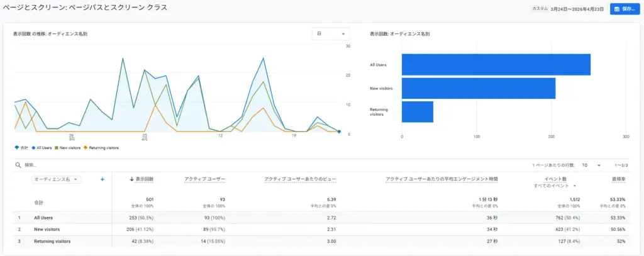The height and width of the screenshot is (256, 644).
Task: Click the All Users bar in bar chart
Action: coord(496,64)
